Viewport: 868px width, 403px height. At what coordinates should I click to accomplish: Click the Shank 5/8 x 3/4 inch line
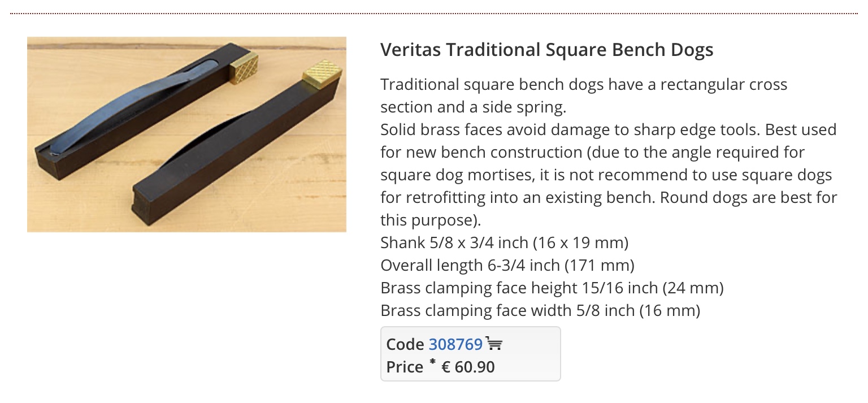505,242
